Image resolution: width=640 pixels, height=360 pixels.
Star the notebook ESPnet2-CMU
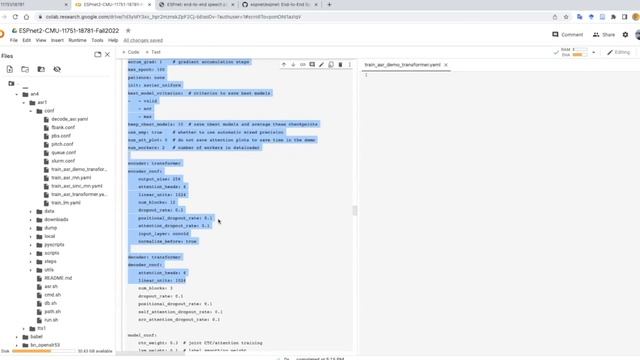coord(128,31)
